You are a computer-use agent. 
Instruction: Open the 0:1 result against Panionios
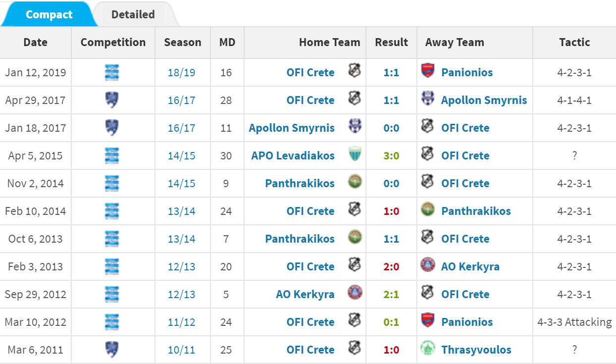point(391,322)
